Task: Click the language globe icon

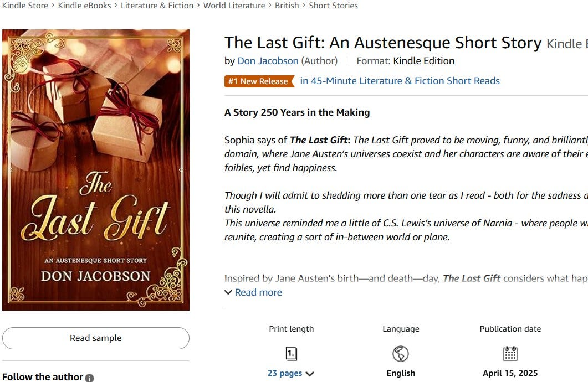Action: 401,354
